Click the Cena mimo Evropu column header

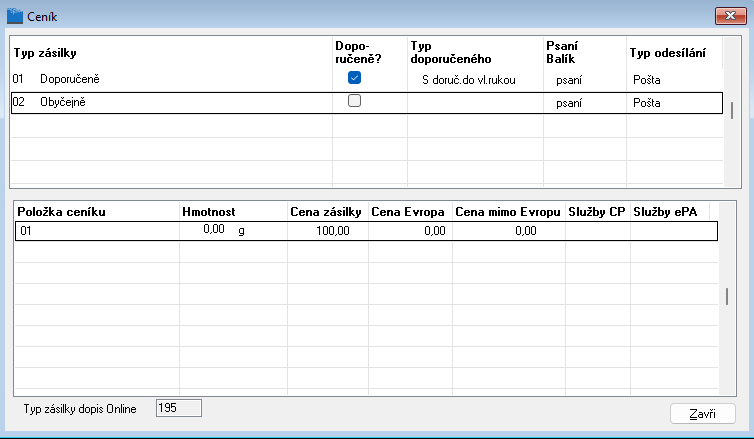coord(508,212)
